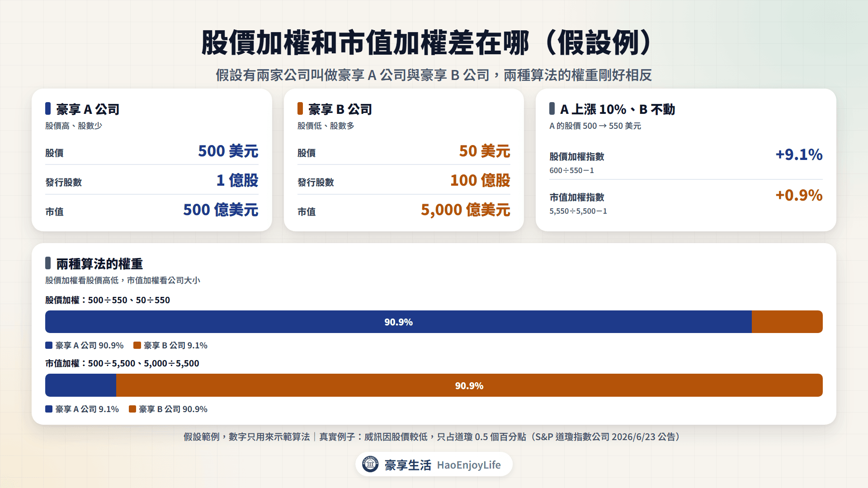Viewport: 868px width, 488px height.
Task: Click the 股價低、股數多 caption
Action: (x=326, y=126)
